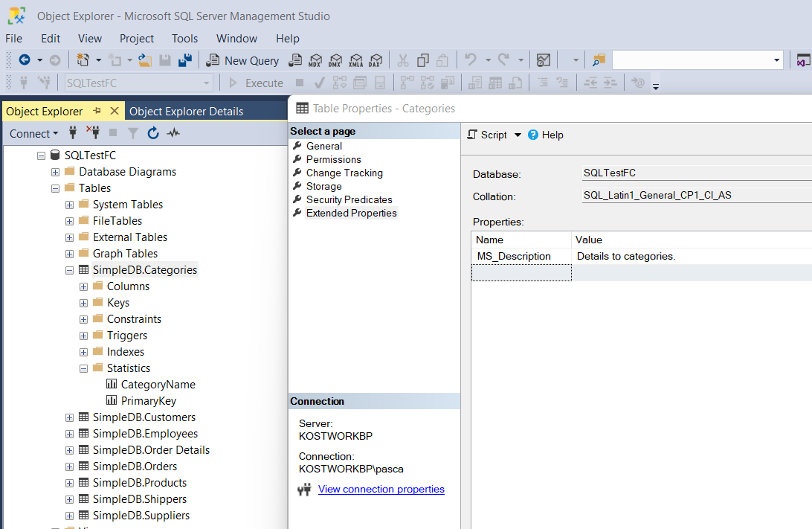The image size is (812, 529).
Task: Click the Cut toolbar icon
Action: click(402, 60)
